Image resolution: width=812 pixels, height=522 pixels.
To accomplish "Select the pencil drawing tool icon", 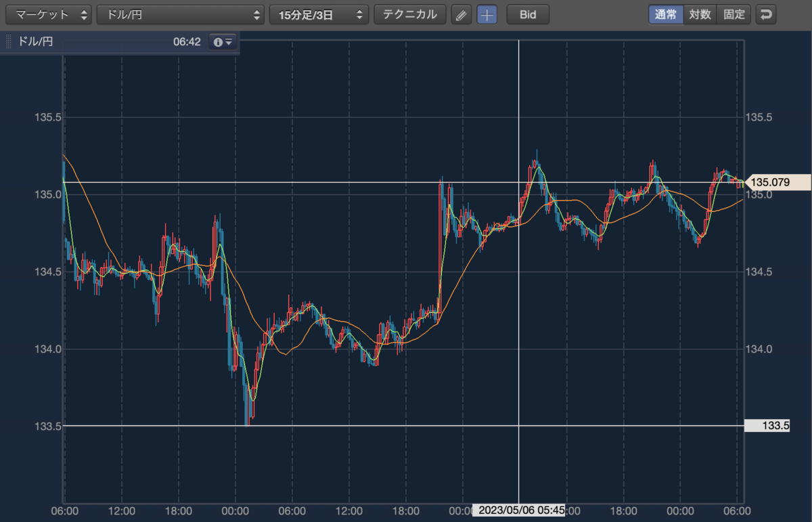I will 461,14.
